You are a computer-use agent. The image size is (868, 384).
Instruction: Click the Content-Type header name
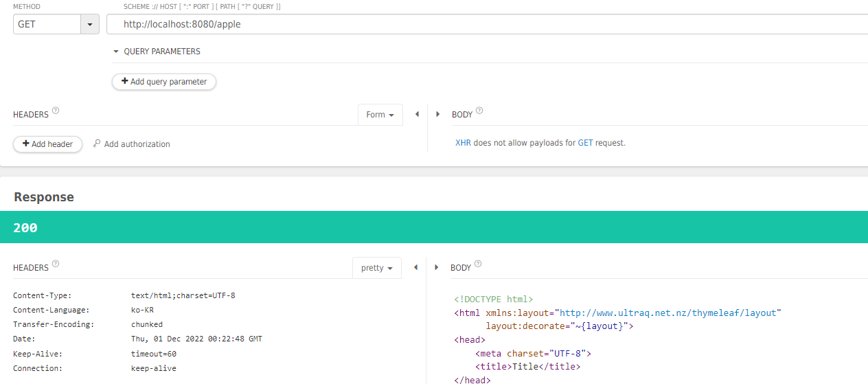[x=42, y=295]
